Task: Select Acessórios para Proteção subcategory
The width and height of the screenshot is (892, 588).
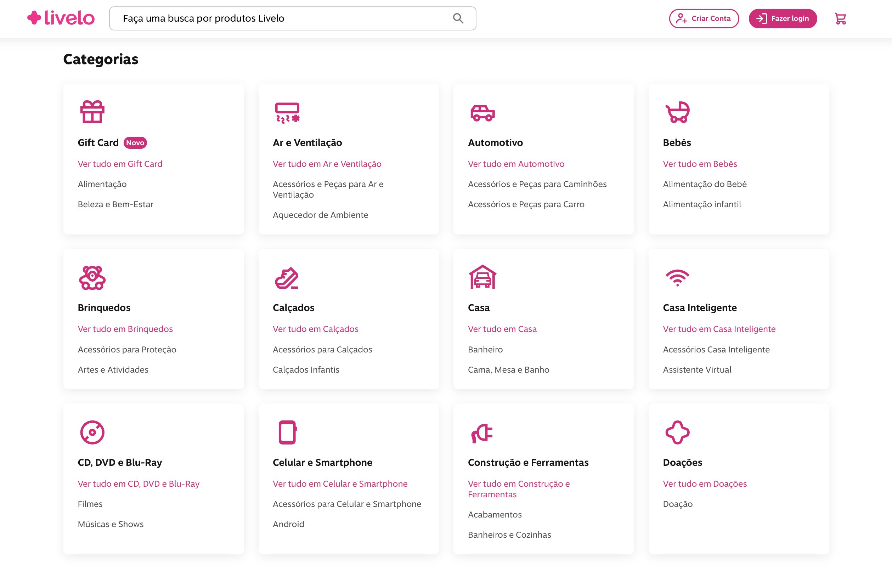Action: pos(127,350)
